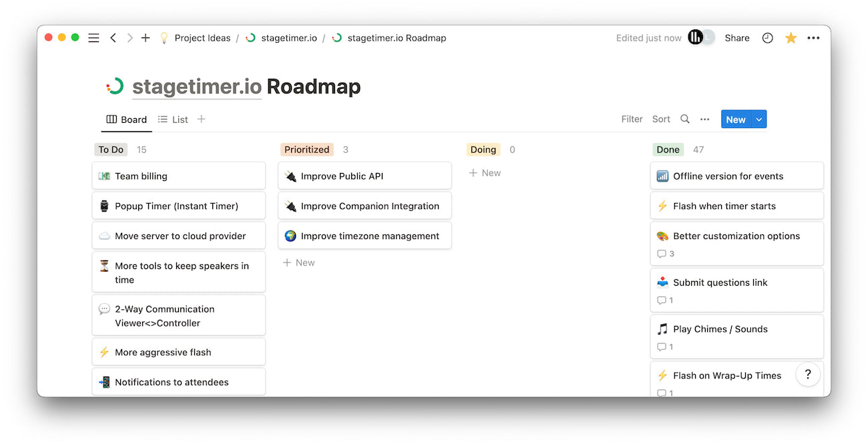Select the Board view tab
The image size is (868, 446).
click(x=127, y=119)
